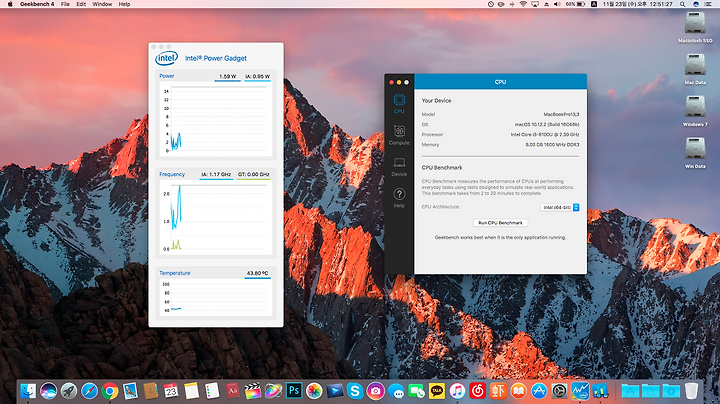The width and height of the screenshot is (720, 404).
Task: Click the Frequency graph in Power Gadget
Action: (x=215, y=218)
